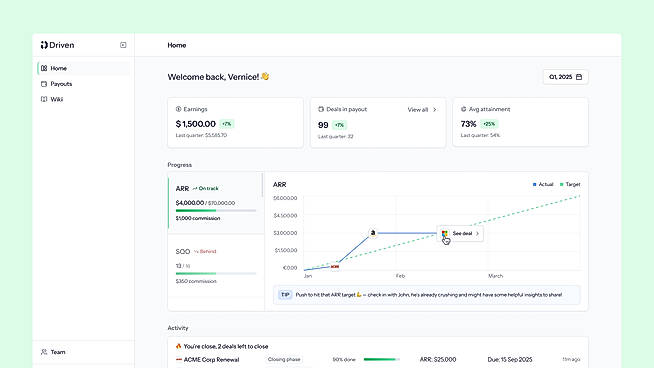Click the Home page title
The image size is (654, 368).
click(177, 45)
